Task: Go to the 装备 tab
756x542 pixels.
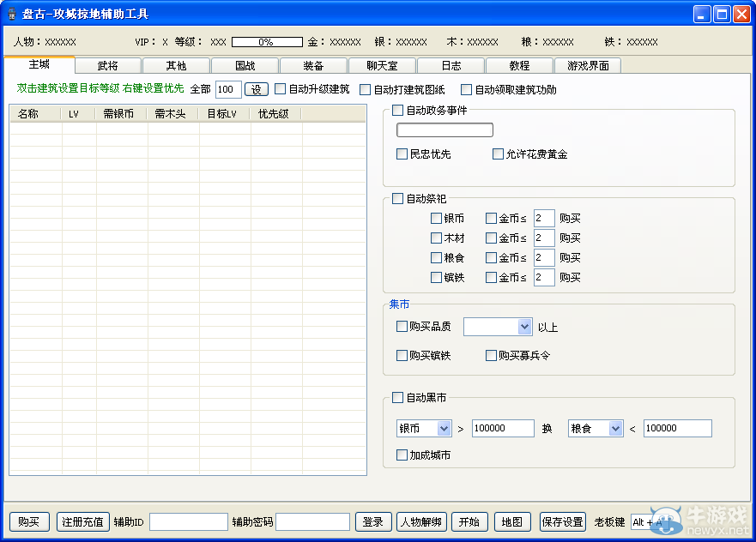Action: 313,65
